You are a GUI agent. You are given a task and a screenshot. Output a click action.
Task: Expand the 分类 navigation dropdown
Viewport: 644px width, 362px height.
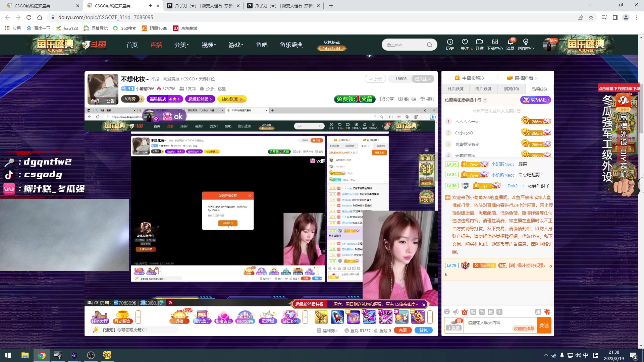[x=181, y=45]
